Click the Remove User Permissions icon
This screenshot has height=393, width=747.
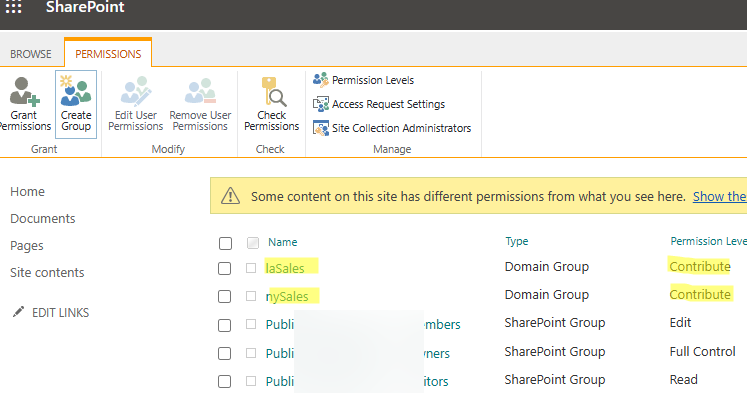point(200,91)
